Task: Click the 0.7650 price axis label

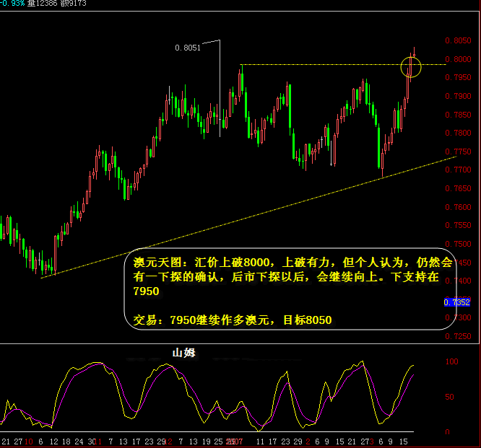Action: click(x=458, y=188)
